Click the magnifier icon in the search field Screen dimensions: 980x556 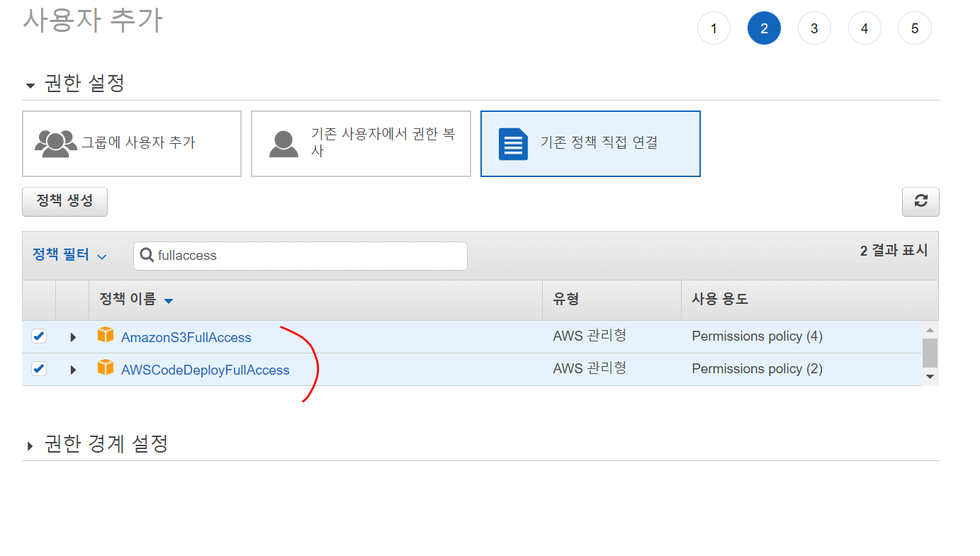147,256
